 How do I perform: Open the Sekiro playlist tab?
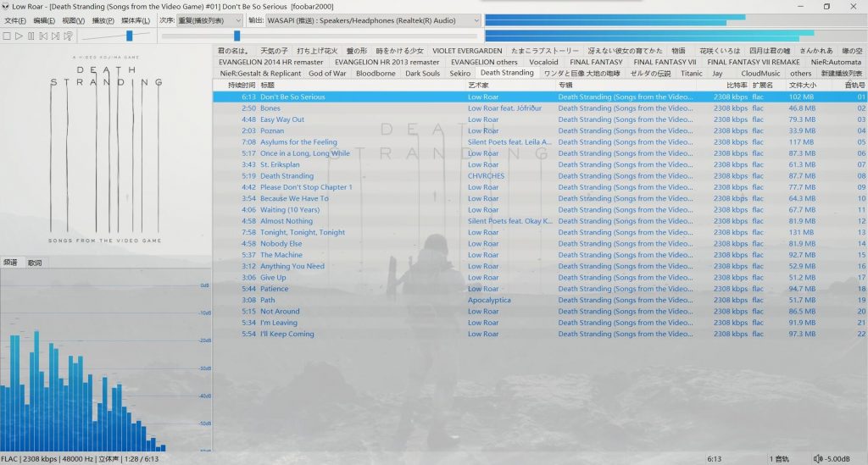click(460, 73)
